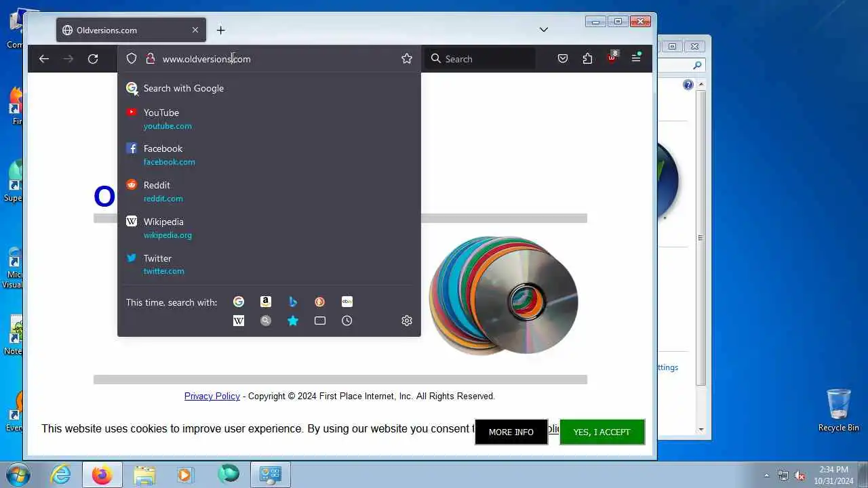Screen dimensions: 868x488
Task: Click help icon in background window
Action: pos(688,85)
